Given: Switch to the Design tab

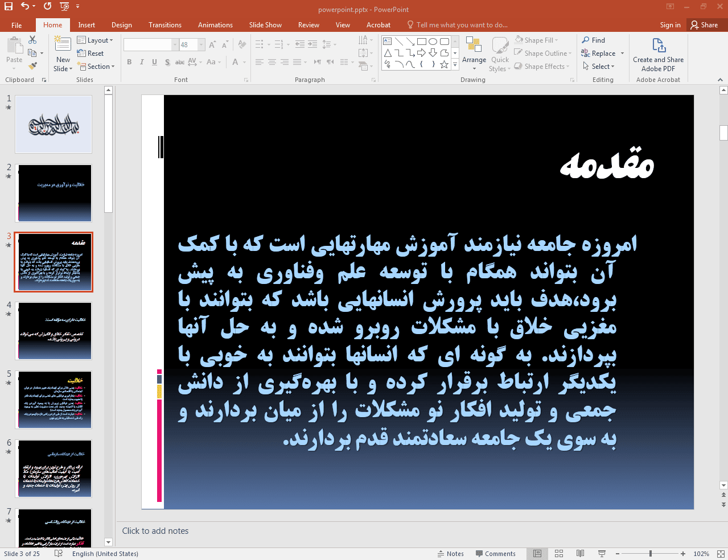Looking at the screenshot, I should tap(121, 25).
